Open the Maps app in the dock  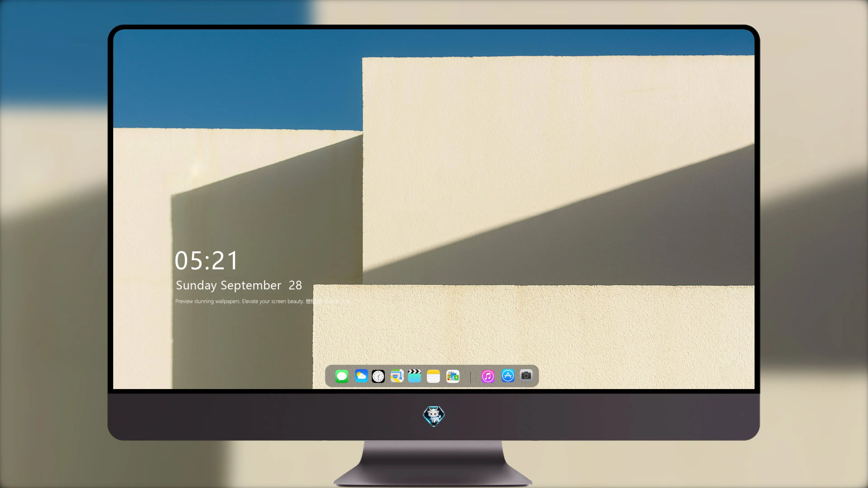pyautogui.click(x=397, y=376)
